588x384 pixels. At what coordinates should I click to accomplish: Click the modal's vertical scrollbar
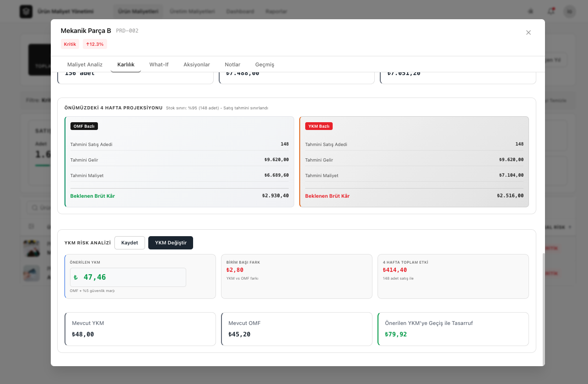pos(543,309)
